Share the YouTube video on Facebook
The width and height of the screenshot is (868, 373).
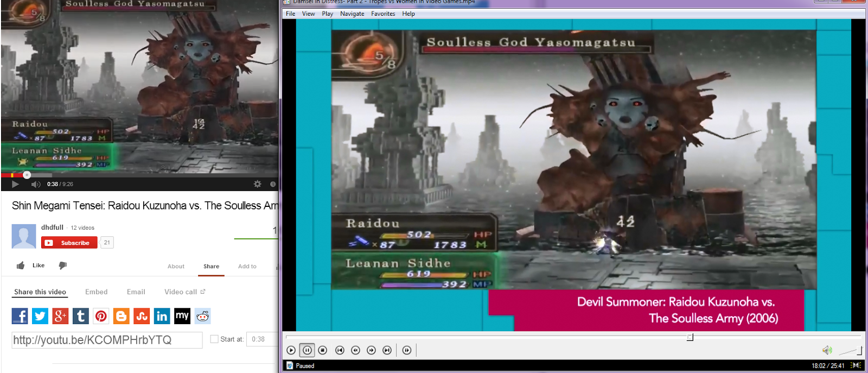20,316
